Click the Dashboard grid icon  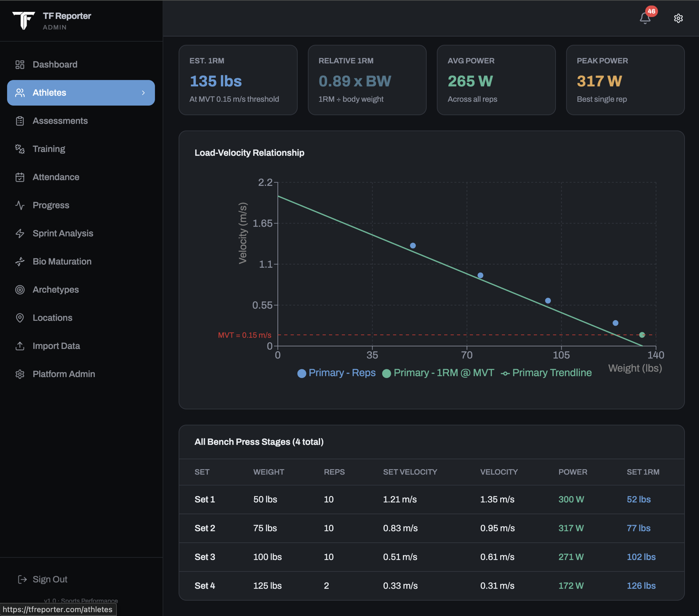(x=20, y=65)
